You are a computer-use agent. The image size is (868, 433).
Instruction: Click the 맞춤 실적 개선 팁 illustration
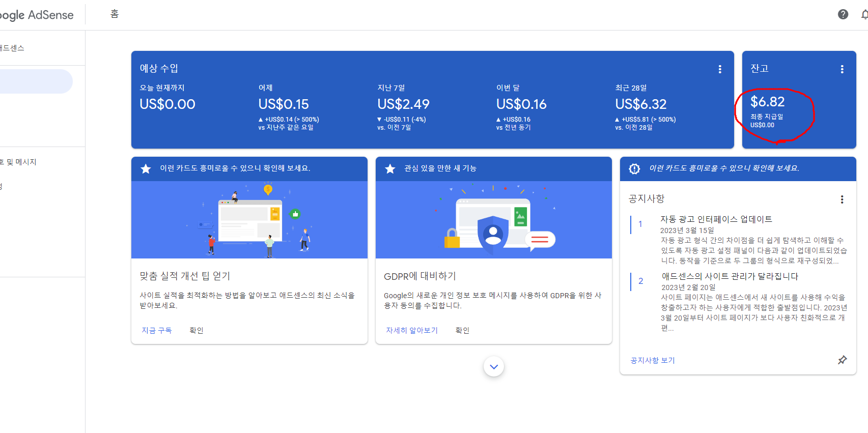pos(249,220)
